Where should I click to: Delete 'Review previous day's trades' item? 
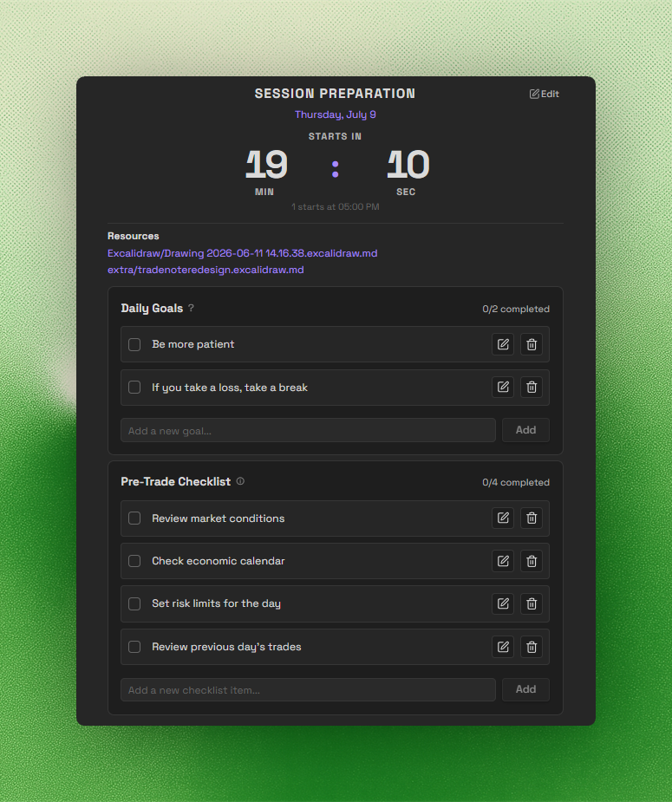(x=532, y=647)
